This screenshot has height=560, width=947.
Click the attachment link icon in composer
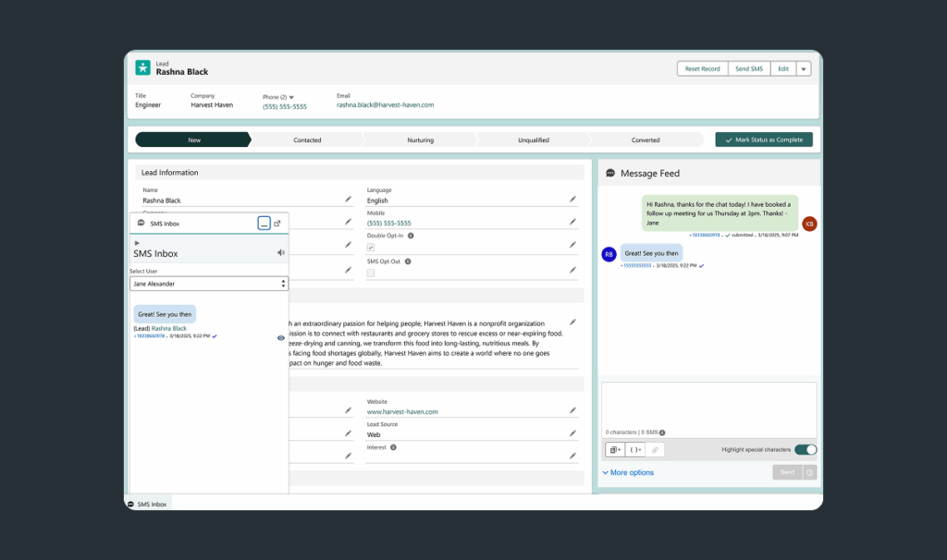[655, 450]
